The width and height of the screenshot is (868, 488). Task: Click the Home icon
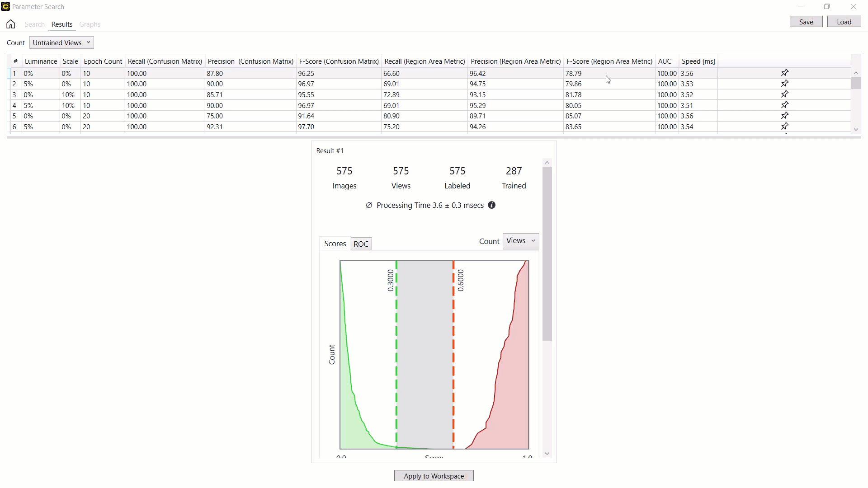coord(11,24)
